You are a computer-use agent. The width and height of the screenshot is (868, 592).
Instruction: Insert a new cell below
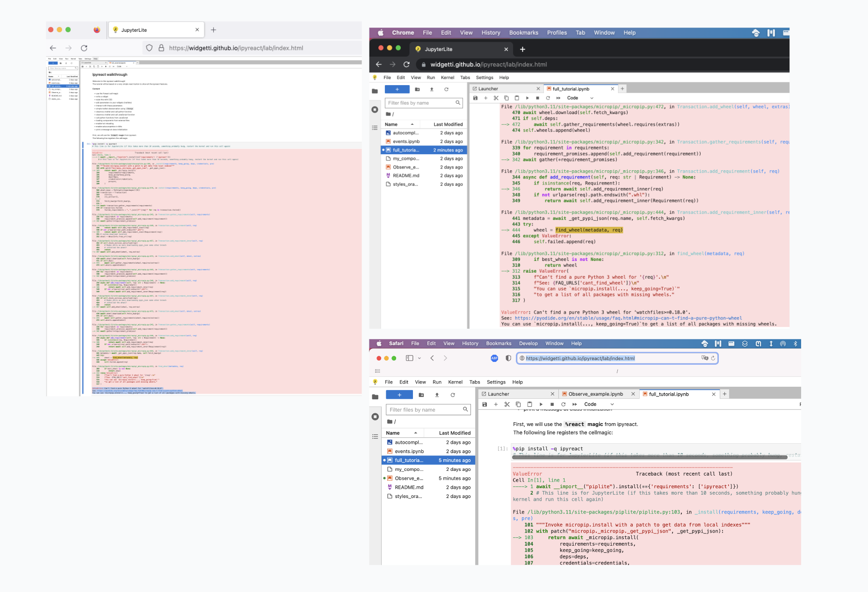(x=485, y=98)
